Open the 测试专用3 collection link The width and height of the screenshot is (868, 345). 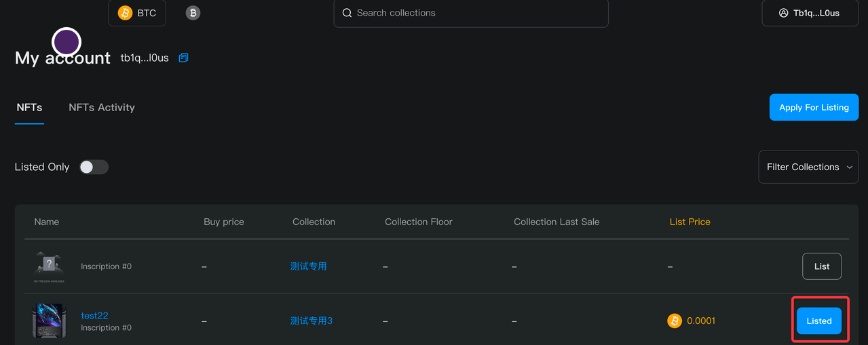pyautogui.click(x=311, y=321)
